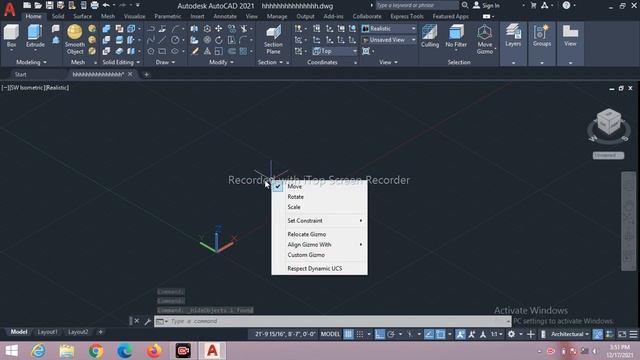
Task: Click the customize wrench icon beside command line
Action: coord(148,322)
